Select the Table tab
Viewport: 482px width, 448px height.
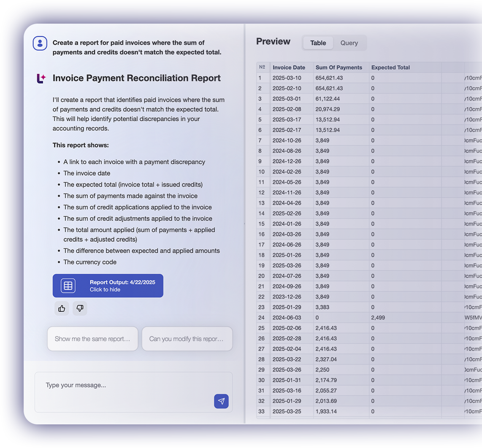pos(318,43)
